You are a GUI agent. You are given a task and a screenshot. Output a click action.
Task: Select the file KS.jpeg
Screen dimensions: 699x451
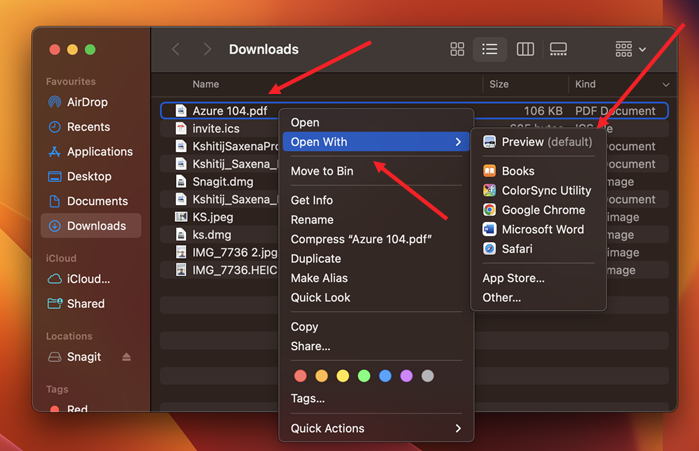213,217
